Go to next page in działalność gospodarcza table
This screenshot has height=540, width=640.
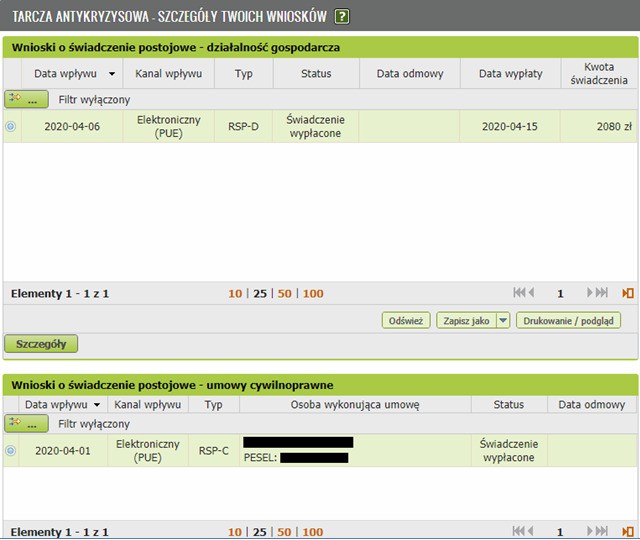[x=589, y=293]
